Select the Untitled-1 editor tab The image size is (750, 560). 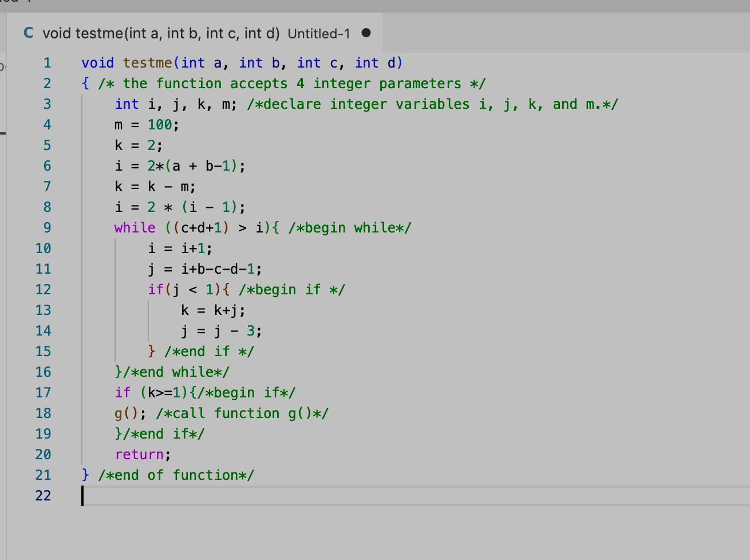(318, 33)
